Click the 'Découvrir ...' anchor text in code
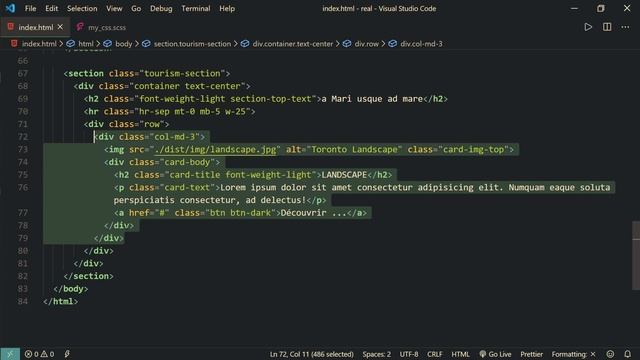 313,213
